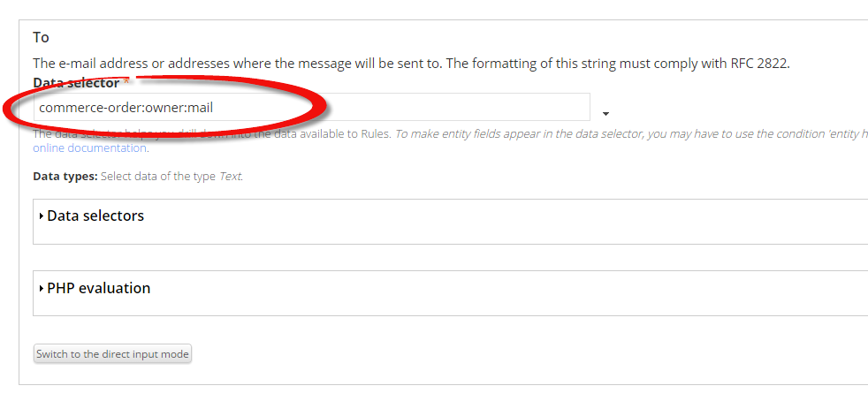Open the online documentation link

tap(89, 148)
